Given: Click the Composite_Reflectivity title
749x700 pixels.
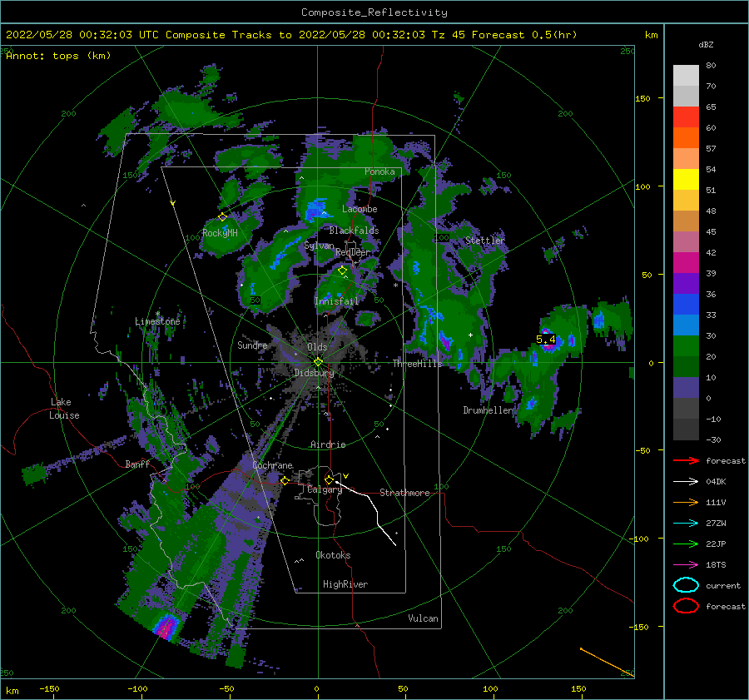Looking at the screenshot, I should tap(374, 12).
